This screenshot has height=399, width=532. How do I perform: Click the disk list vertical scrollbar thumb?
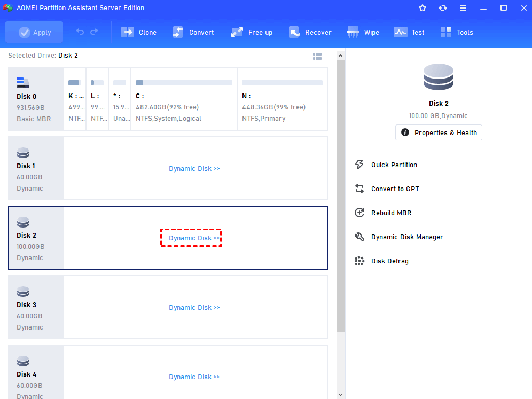point(340,196)
